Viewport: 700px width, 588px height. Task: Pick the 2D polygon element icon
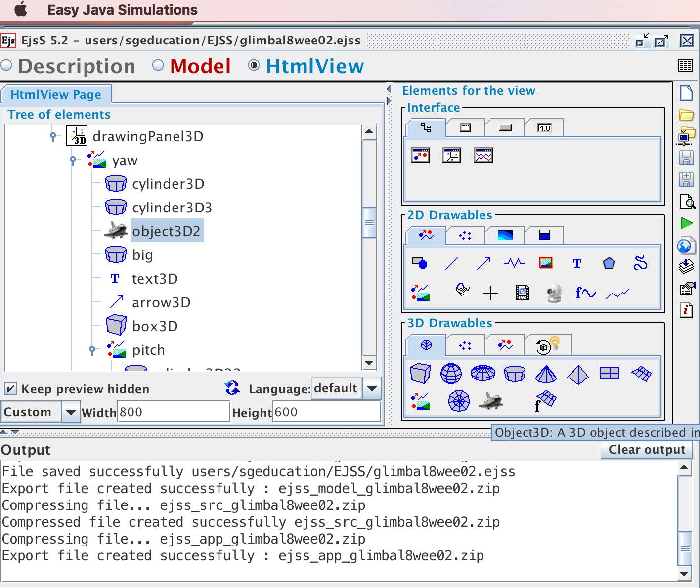(609, 263)
